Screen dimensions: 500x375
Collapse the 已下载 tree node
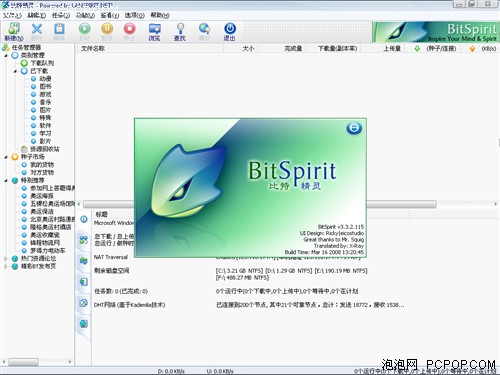(x=15, y=71)
